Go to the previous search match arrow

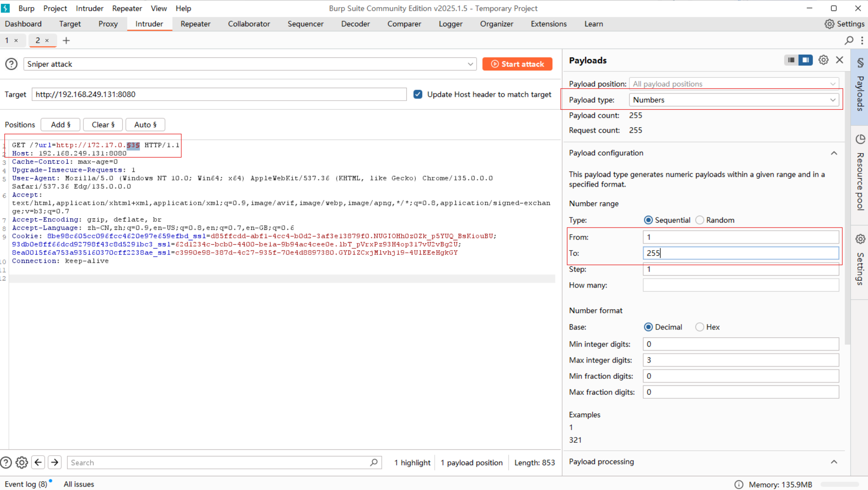coord(38,462)
